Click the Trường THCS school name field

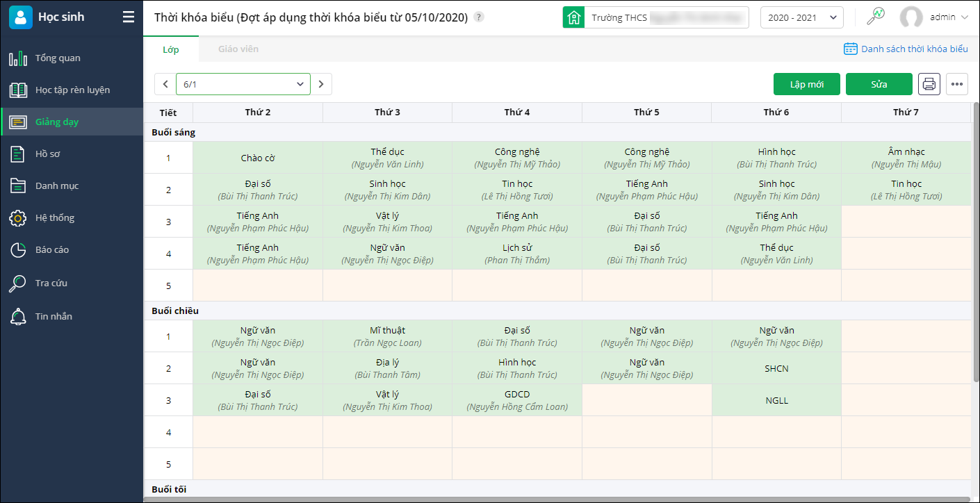667,17
